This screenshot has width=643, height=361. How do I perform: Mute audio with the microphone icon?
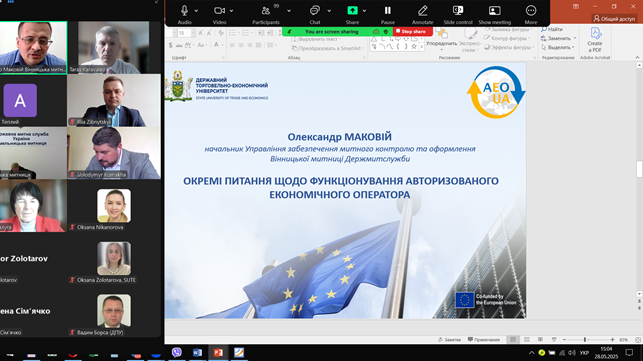(184, 11)
